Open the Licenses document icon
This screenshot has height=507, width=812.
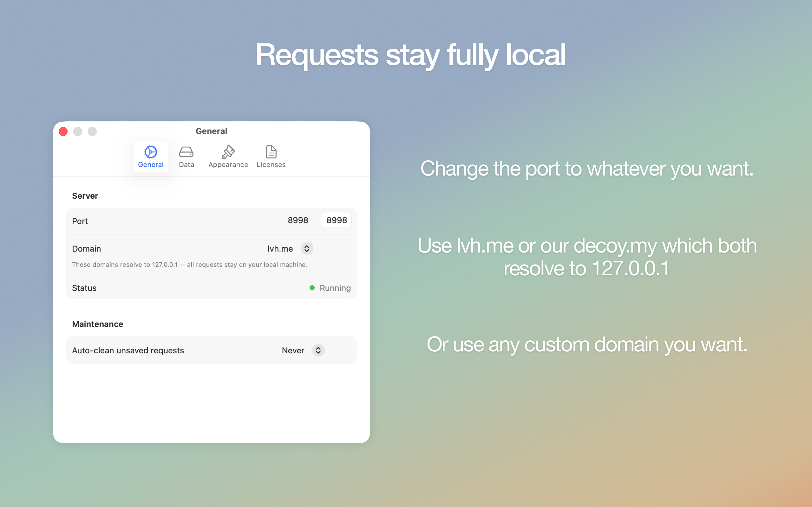point(271,151)
